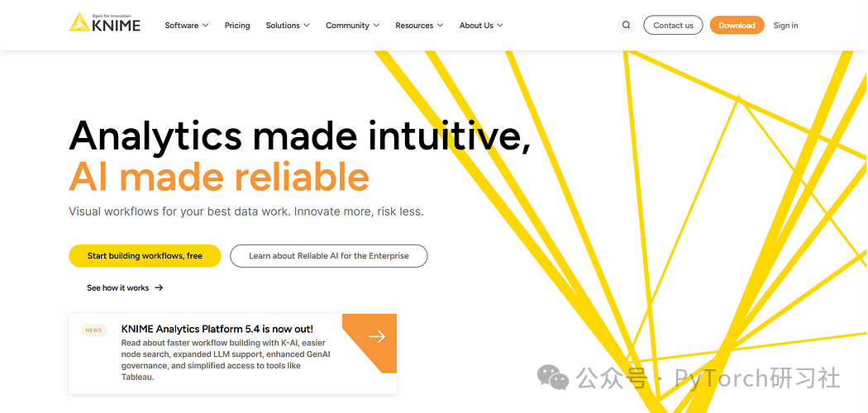This screenshot has height=413, width=868.
Task: Click the Contact us button
Action: [x=673, y=25]
